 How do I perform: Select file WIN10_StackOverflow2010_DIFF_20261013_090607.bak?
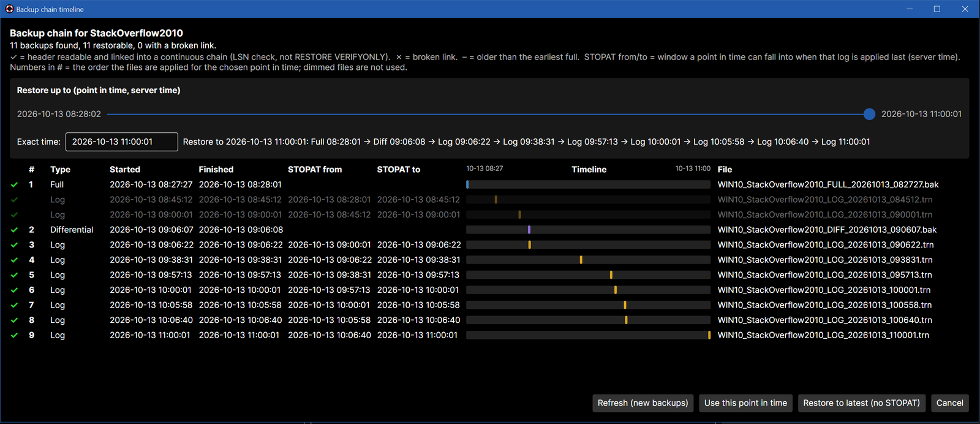coord(827,230)
